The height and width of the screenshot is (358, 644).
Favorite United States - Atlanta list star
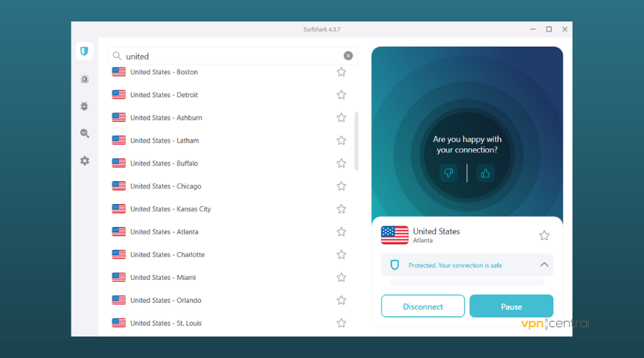click(341, 232)
